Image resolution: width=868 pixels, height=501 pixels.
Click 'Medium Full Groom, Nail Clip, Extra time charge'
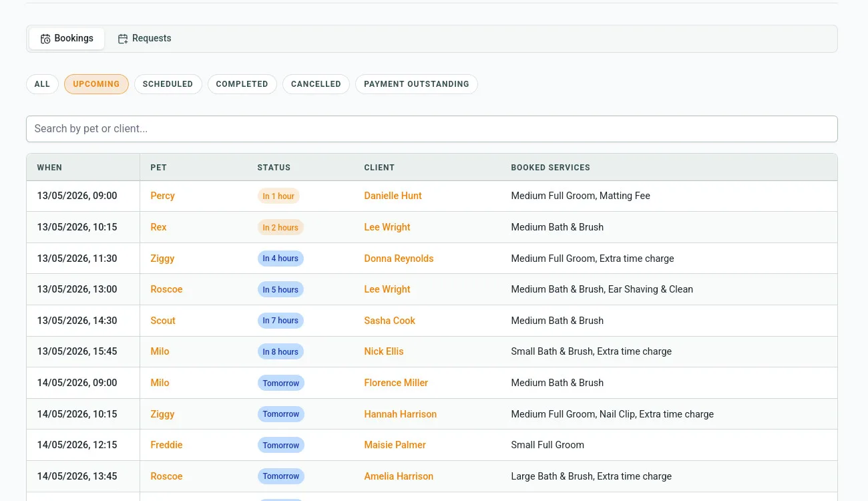click(612, 414)
